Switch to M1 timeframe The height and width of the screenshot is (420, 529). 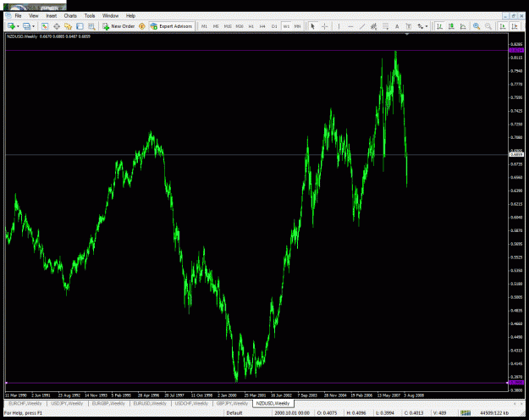[x=204, y=26]
